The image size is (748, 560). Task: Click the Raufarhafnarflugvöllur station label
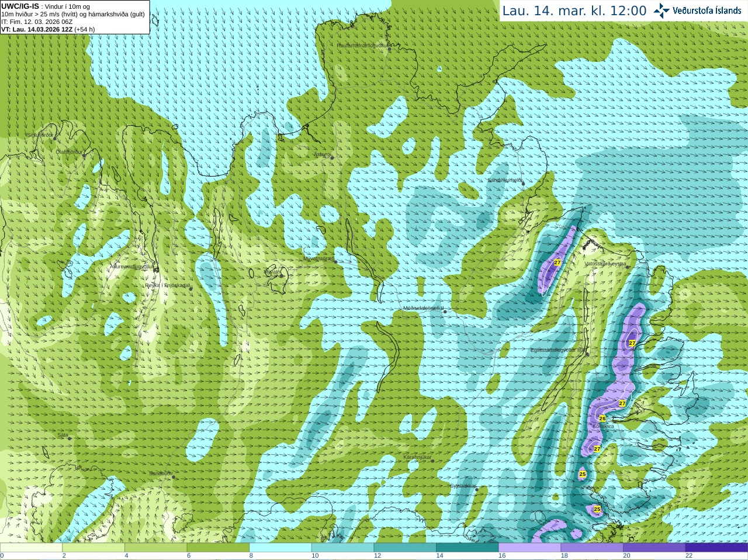coord(362,46)
